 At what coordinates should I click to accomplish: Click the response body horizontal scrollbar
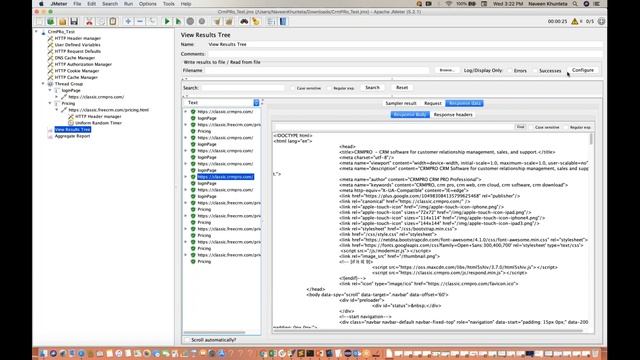coord(427,331)
